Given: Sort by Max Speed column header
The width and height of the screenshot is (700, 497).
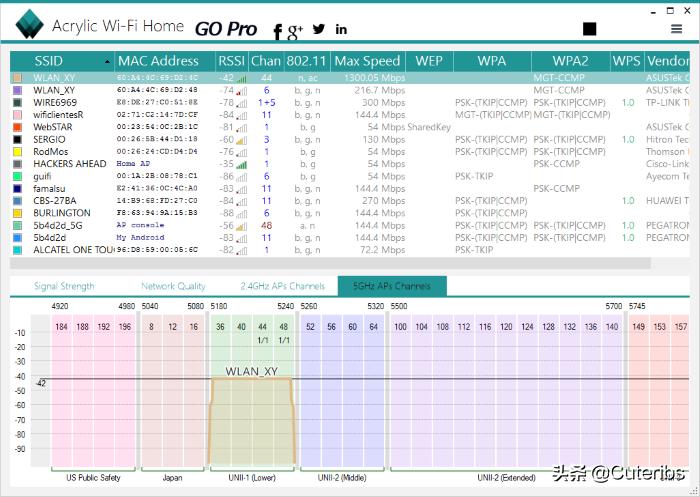Looking at the screenshot, I should [x=367, y=61].
